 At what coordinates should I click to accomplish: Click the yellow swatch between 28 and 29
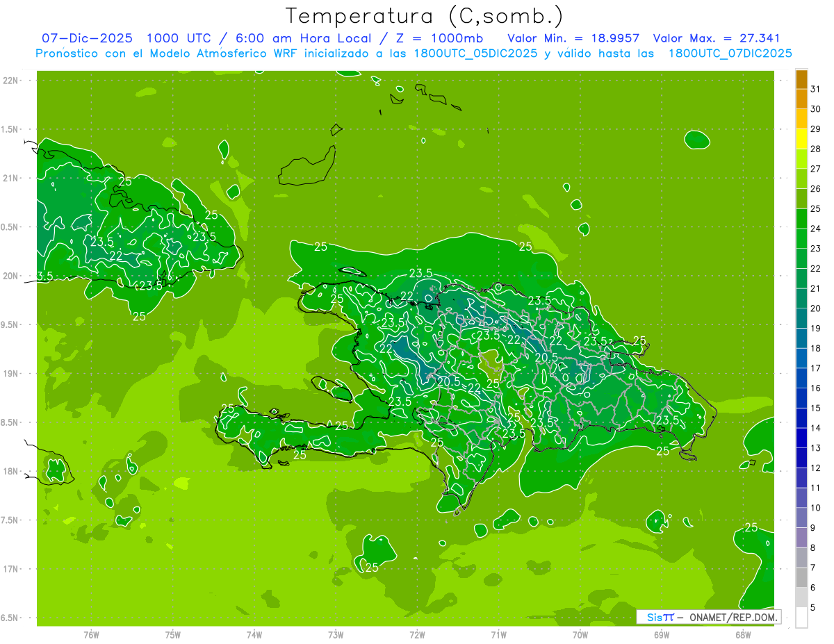point(801,139)
